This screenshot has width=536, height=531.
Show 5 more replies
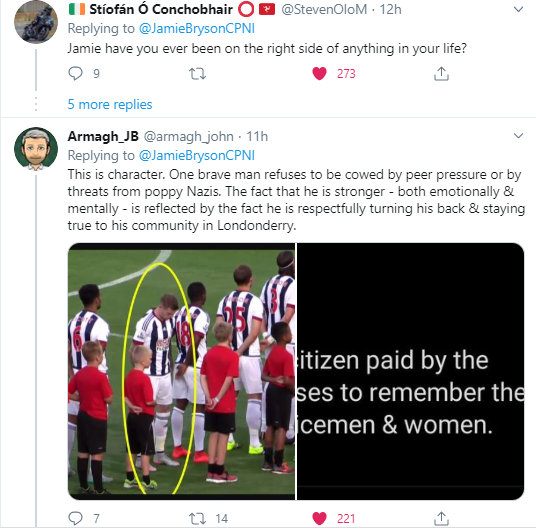tap(110, 104)
